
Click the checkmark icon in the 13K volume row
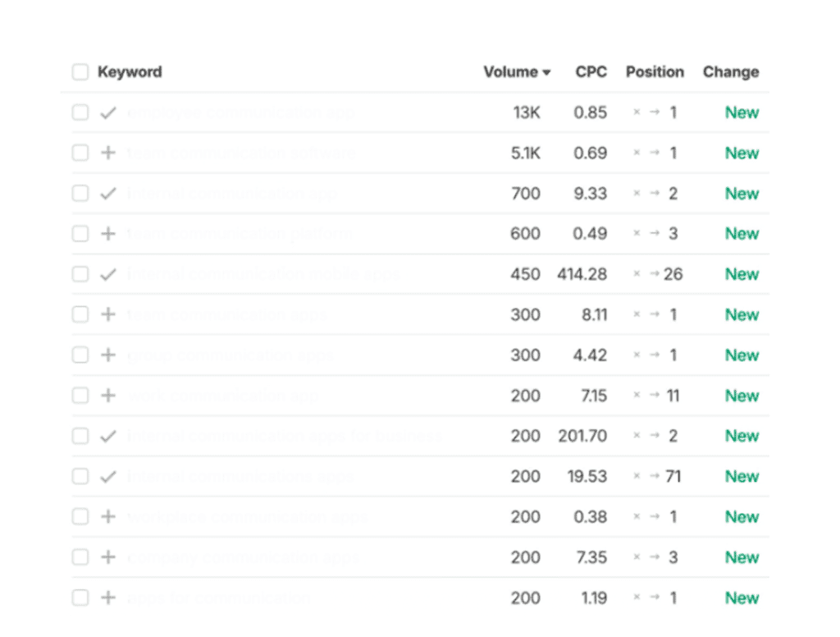pos(107,112)
